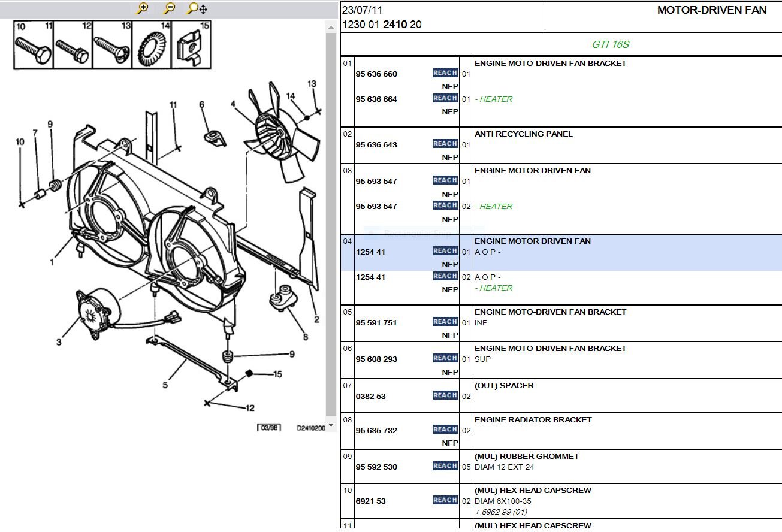Select part number 95 608 293
782x532 pixels.
click(x=376, y=359)
